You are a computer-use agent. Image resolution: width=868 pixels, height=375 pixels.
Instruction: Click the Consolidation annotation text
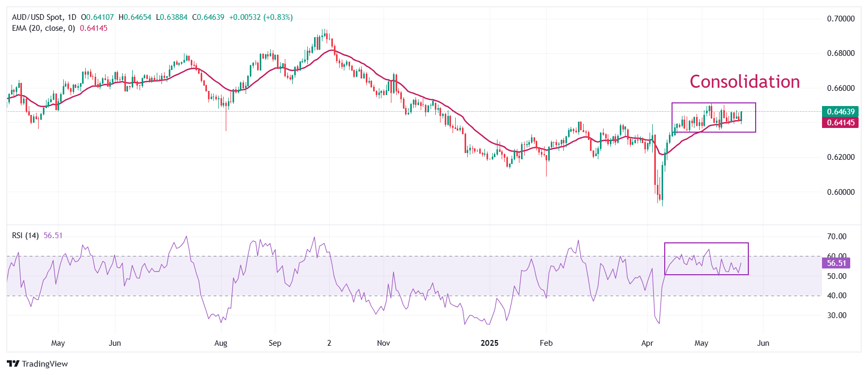pos(745,81)
